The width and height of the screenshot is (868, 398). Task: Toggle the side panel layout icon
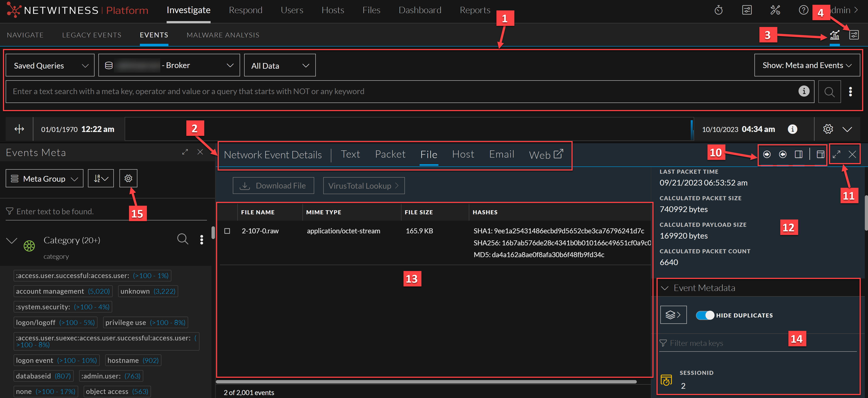pos(799,154)
